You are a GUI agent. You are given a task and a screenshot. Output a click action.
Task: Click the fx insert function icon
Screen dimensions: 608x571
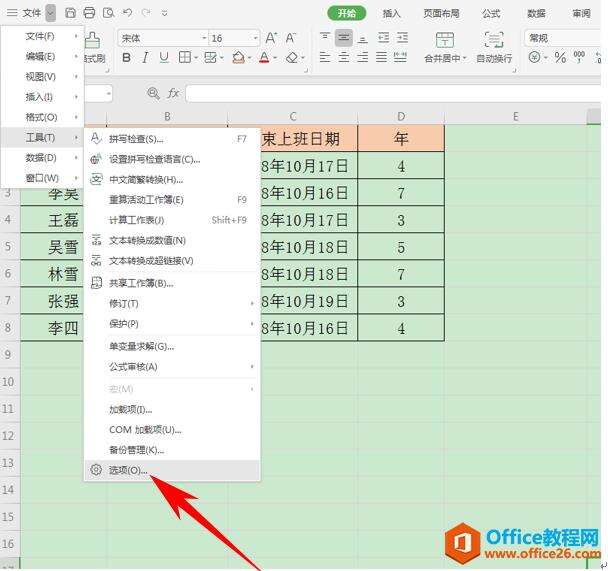point(173,93)
